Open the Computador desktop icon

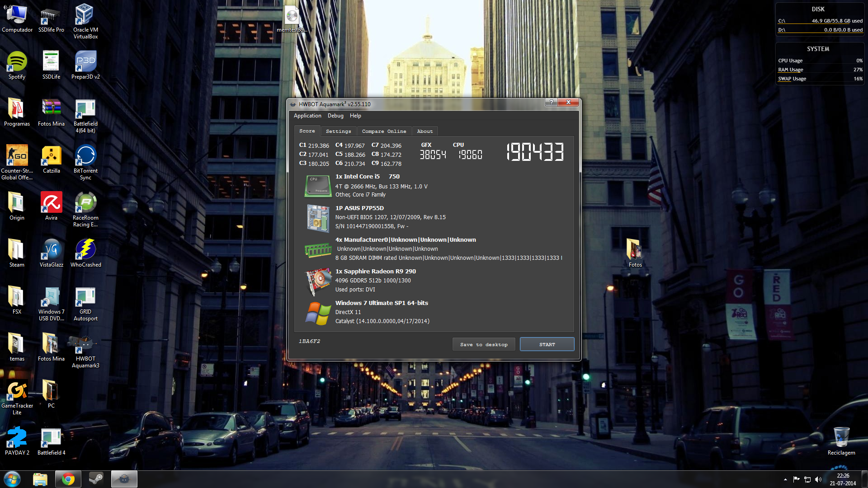pyautogui.click(x=17, y=19)
